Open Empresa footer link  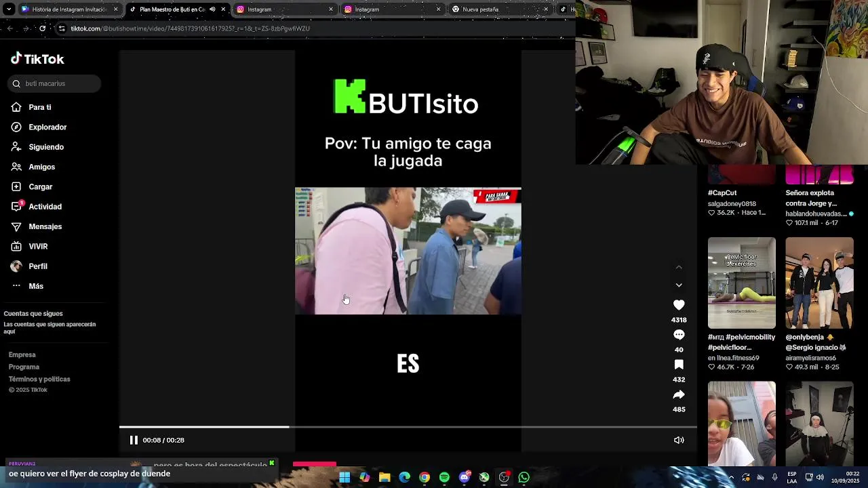(22, 355)
